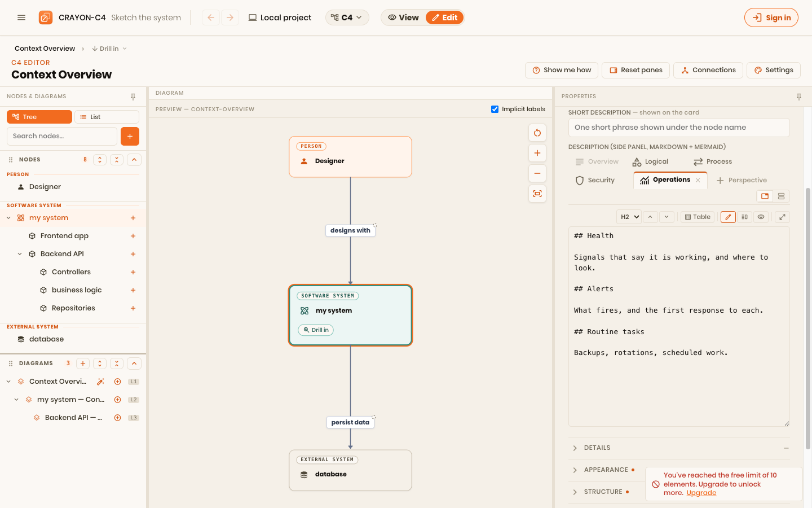
Task: Add child to Backend API node
Action: point(133,254)
